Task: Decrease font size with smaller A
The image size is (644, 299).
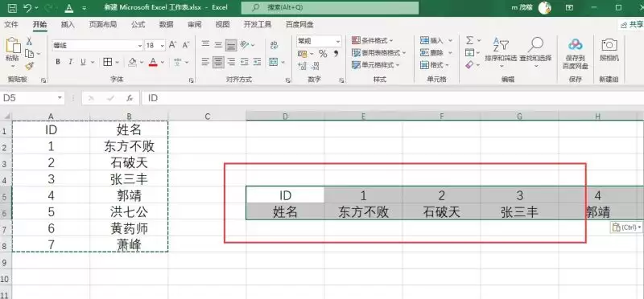Action: (x=186, y=45)
